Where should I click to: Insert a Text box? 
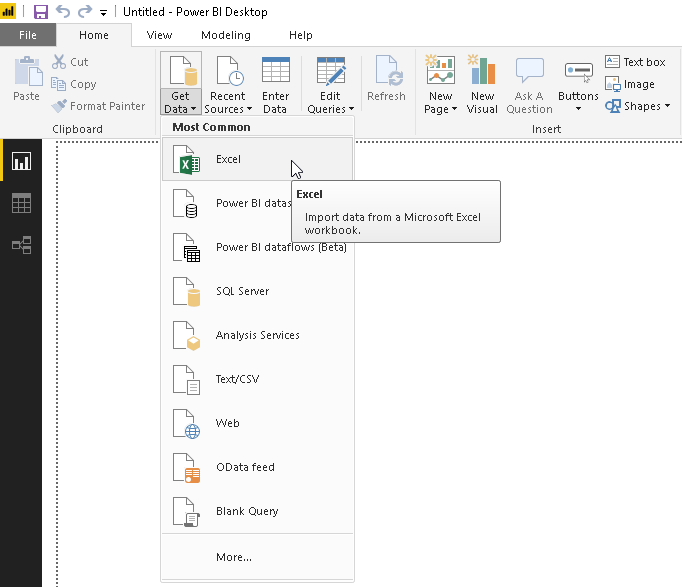pos(635,62)
